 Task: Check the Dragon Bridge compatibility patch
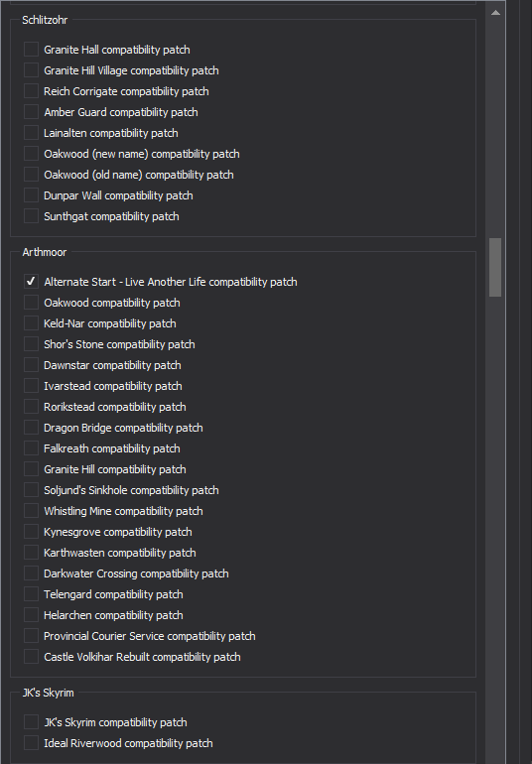pyautogui.click(x=31, y=428)
